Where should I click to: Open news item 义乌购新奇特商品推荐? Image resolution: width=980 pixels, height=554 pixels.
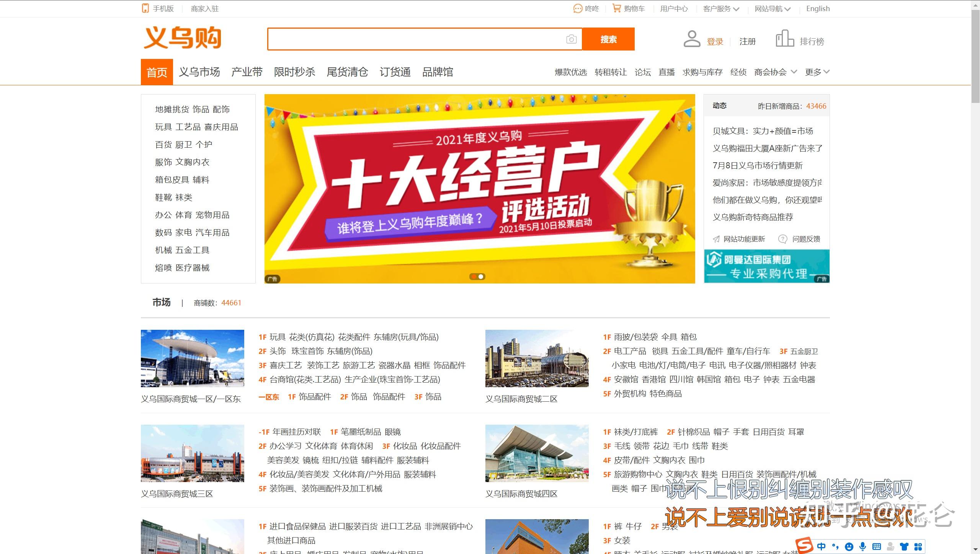point(753,217)
